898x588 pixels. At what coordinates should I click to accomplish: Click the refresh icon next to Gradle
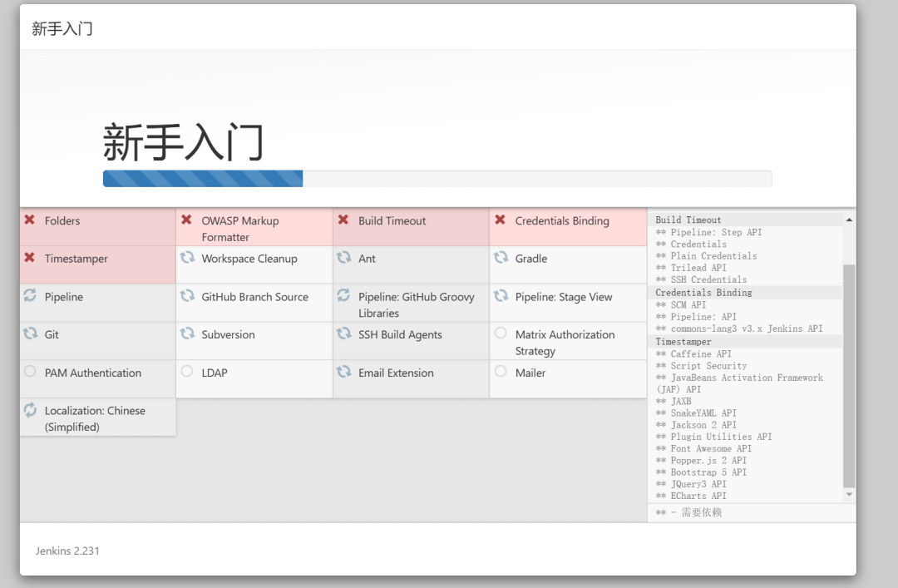501,257
